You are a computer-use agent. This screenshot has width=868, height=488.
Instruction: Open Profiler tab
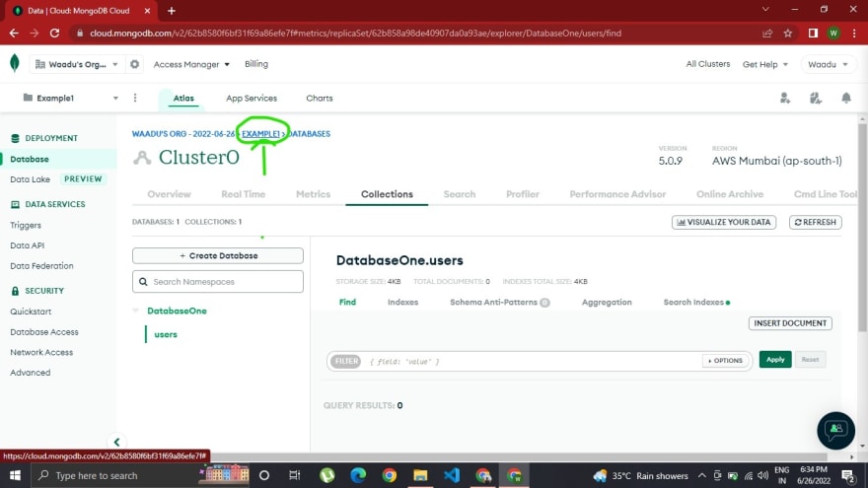[x=523, y=194]
